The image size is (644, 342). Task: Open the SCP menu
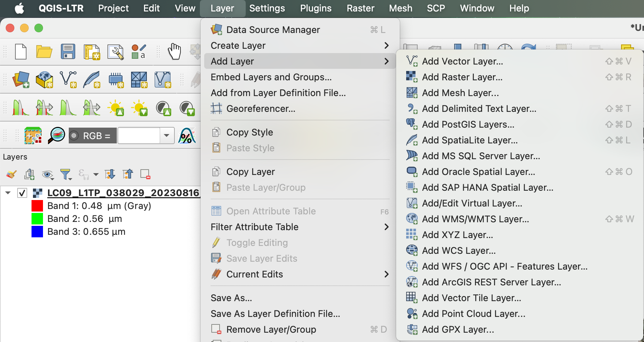pos(436,8)
